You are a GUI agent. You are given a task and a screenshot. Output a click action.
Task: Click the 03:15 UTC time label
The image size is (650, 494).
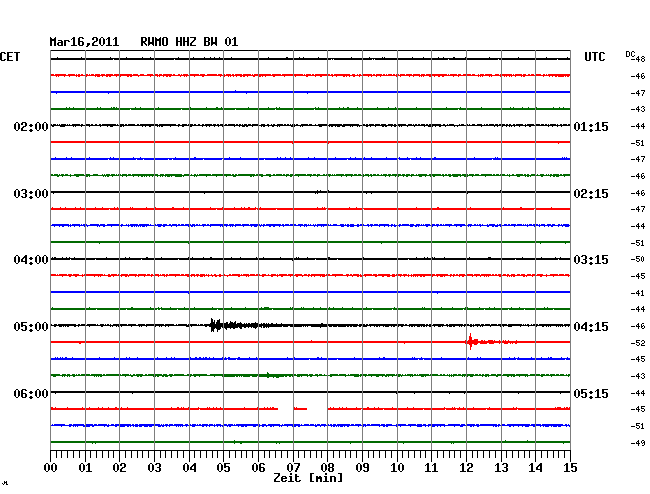tap(591, 260)
